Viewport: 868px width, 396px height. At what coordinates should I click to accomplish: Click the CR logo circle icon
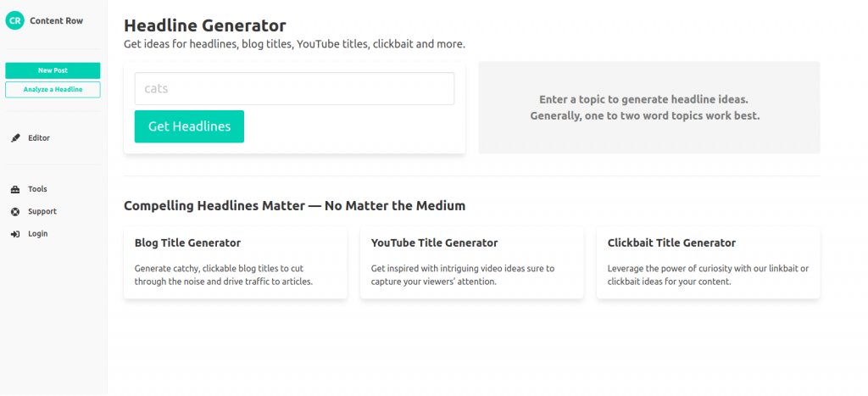(x=15, y=20)
